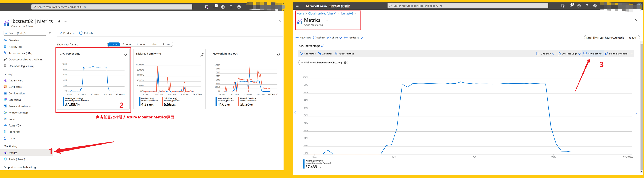Viewport: 644px width, 178px height.
Task: Click Pin to dashboard
Action: click(x=616, y=54)
